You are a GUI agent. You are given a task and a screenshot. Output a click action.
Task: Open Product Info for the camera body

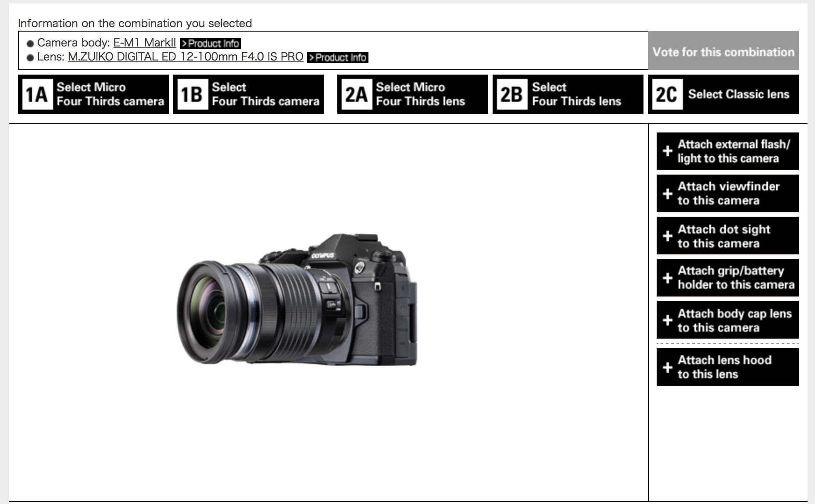coord(211,43)
